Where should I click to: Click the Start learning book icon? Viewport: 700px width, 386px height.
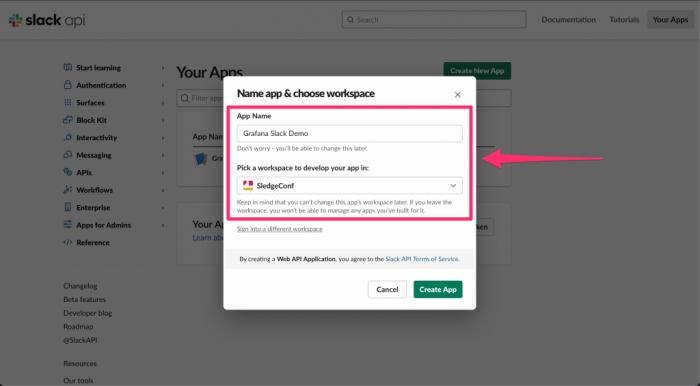[x=68, y=67]
